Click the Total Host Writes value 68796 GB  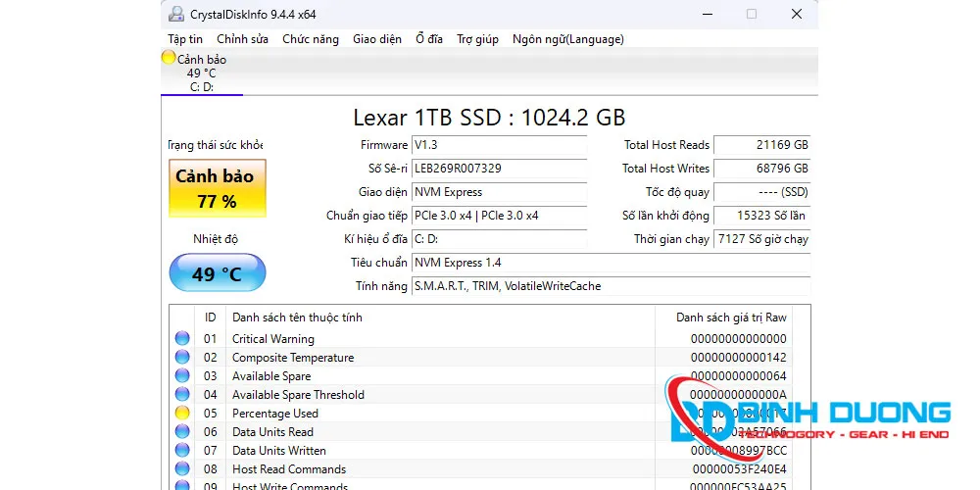pyautogui.click(x=761, y=169)
